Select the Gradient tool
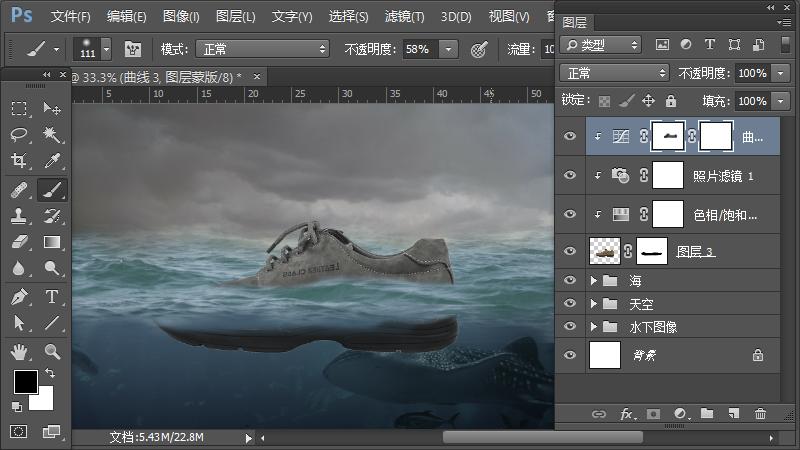The height and width of the screenshot is (450, 800). pos(52,242)
